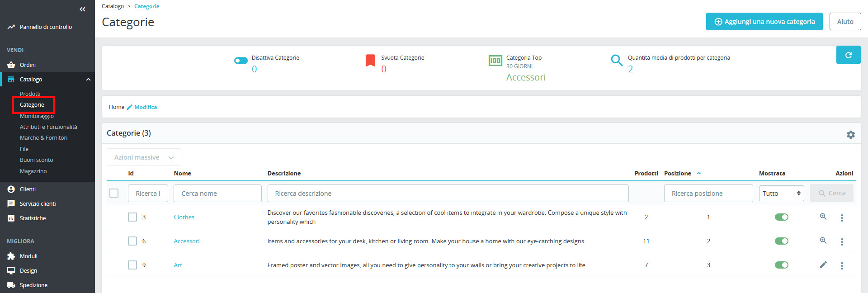Select the Accessori row checkbox
The width and height of the screenshot is (868, 293).
tap(132, 241)
